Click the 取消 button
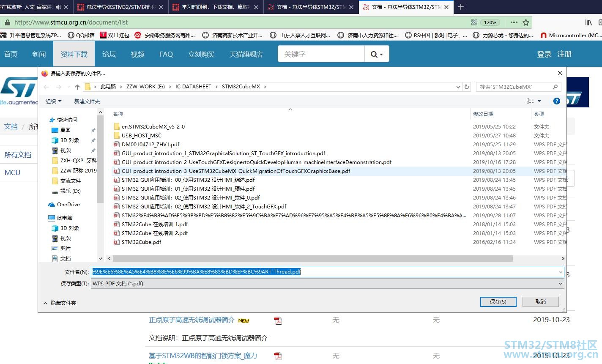602x364 pixels. pyautogui.click(x=541, y=301)
